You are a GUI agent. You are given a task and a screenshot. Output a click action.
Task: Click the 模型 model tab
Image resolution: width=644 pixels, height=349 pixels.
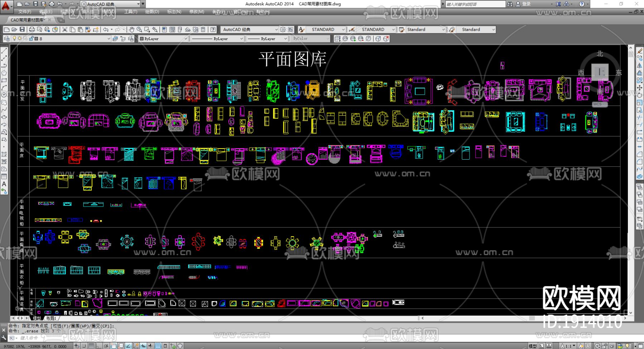pyautogui.click(x=37, y=318)
